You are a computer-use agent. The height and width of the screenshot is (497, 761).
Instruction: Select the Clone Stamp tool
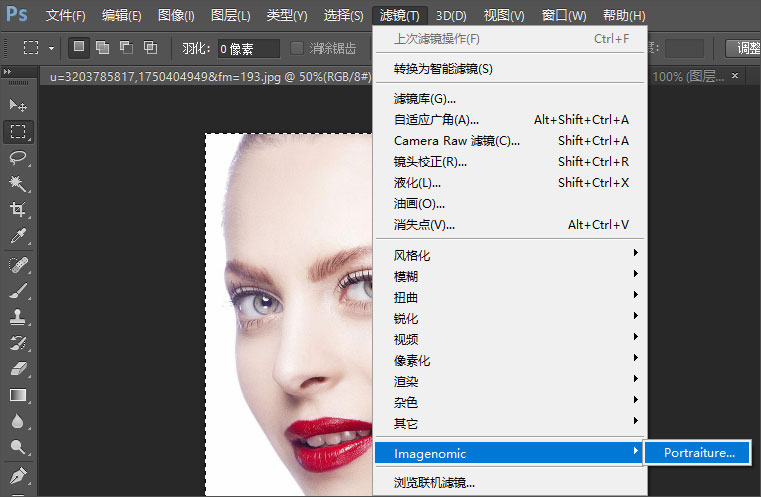coord(18,317)
